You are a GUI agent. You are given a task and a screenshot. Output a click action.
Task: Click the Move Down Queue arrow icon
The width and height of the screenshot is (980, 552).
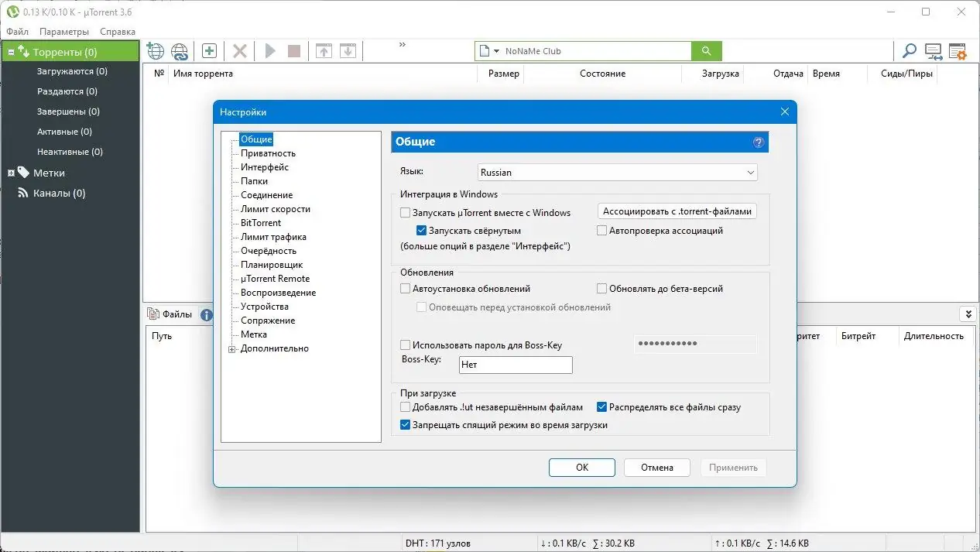[347, 50]
